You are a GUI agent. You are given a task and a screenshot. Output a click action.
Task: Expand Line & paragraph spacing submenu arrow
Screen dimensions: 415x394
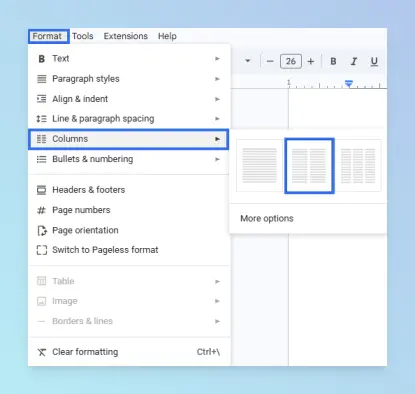coord(217,119)
